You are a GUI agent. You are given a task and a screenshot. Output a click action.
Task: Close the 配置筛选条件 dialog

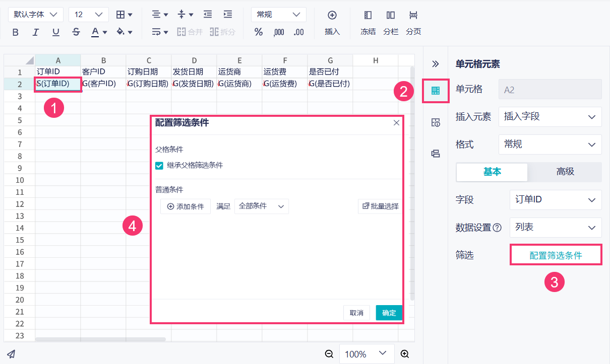click(396, 123)
